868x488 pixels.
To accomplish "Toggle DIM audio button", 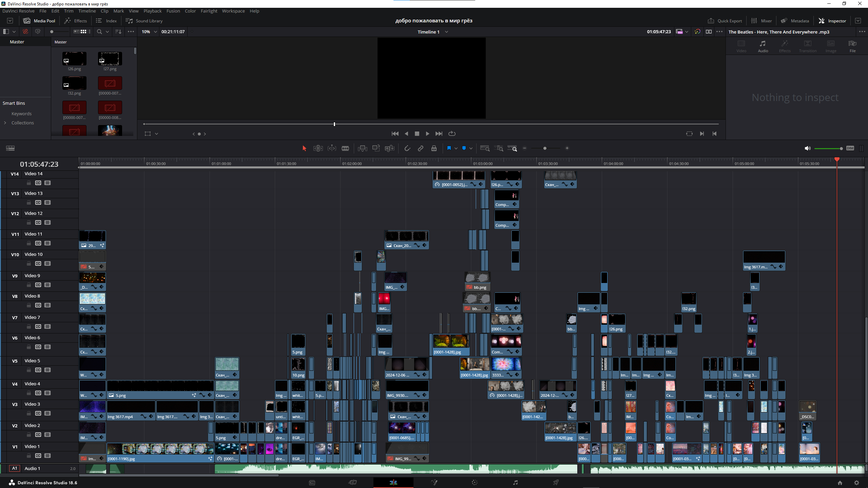I will 850,148.
